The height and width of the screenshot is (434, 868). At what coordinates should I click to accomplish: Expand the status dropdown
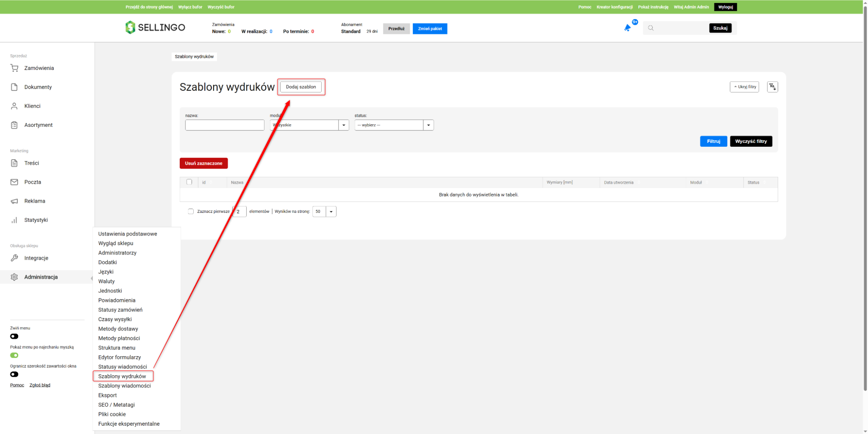pos(394,125)
